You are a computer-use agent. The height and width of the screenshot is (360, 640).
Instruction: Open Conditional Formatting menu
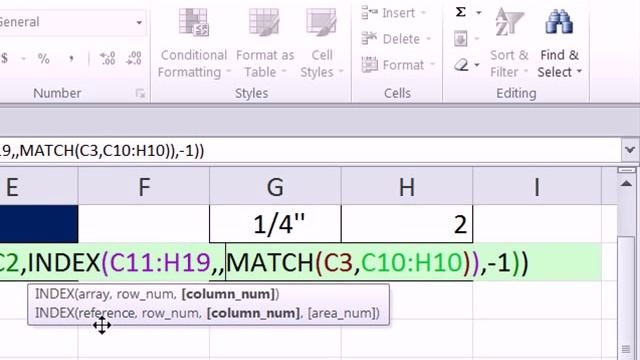coord(193,43)
